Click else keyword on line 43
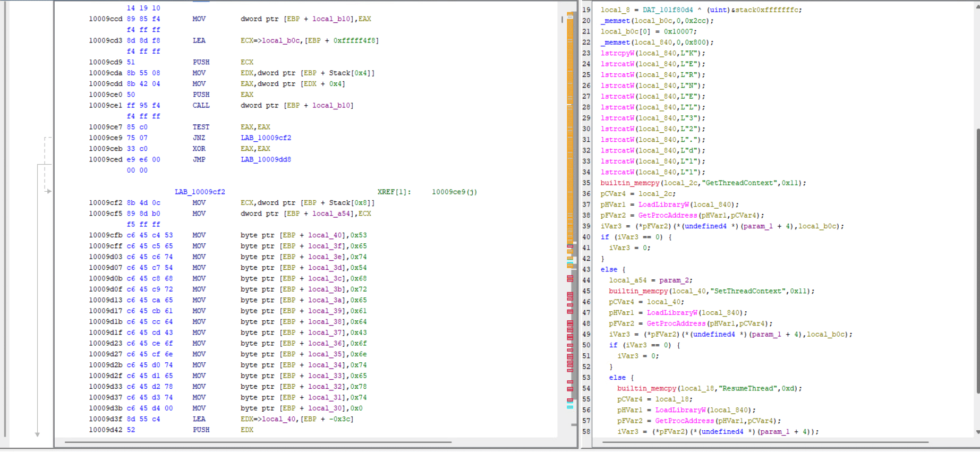 609,269
